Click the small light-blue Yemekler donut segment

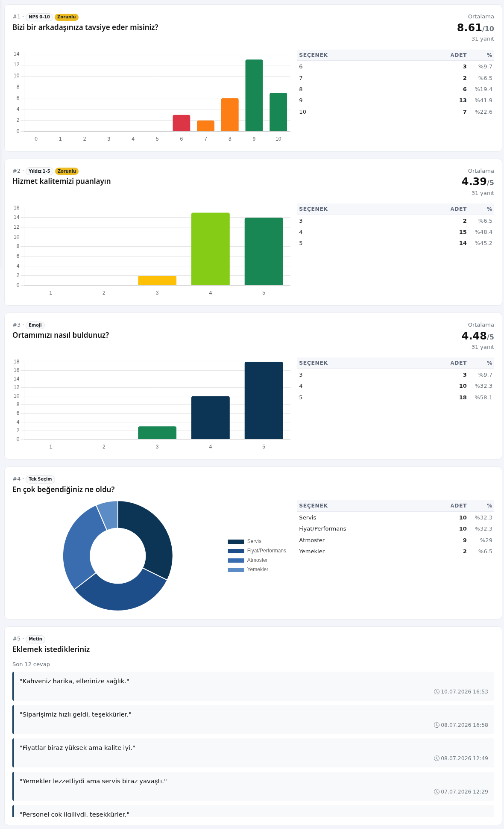108,515
